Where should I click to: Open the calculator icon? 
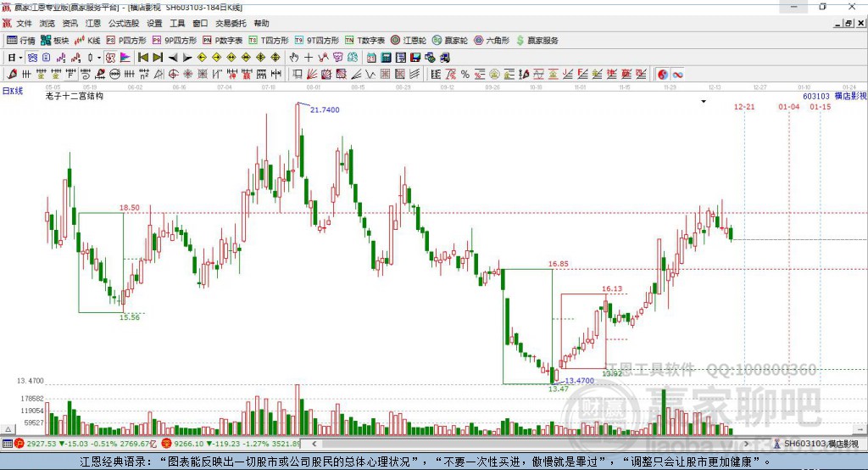click(386, 57)
